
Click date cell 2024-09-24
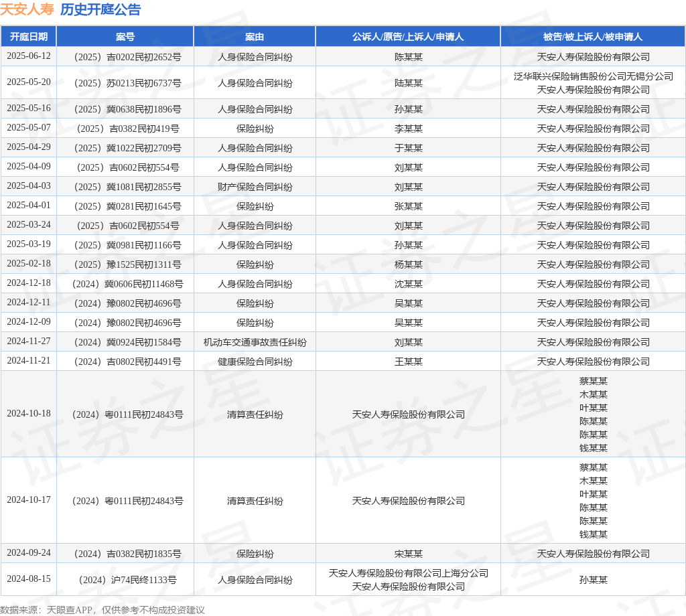29,552
